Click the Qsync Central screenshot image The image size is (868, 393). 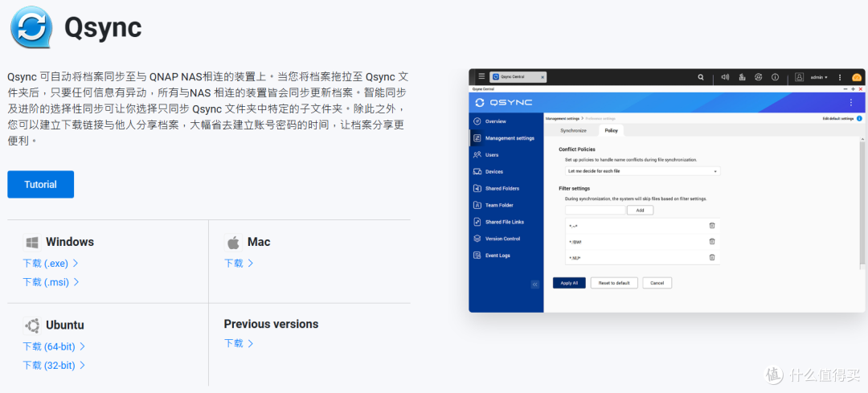(x=668, y=190)
